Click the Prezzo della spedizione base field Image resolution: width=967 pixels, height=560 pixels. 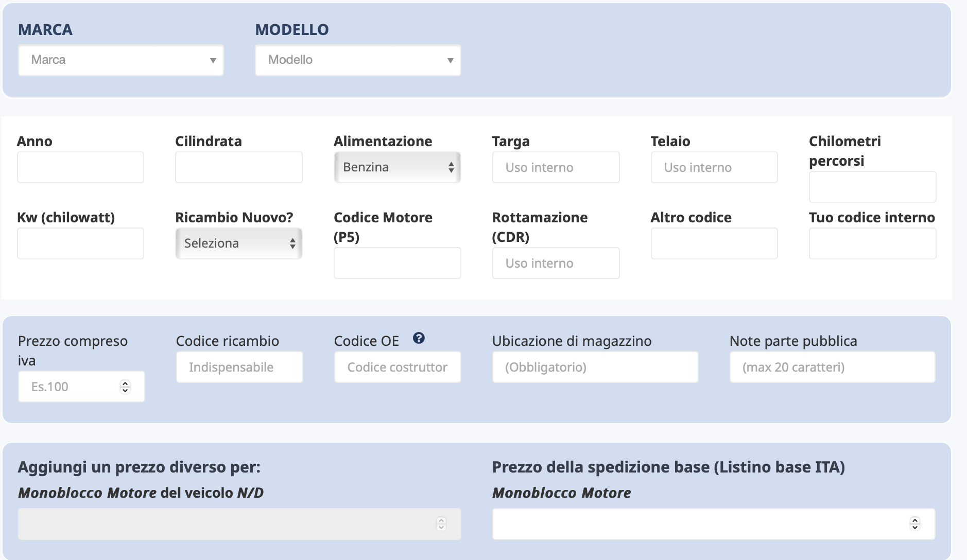pos(714,524)
